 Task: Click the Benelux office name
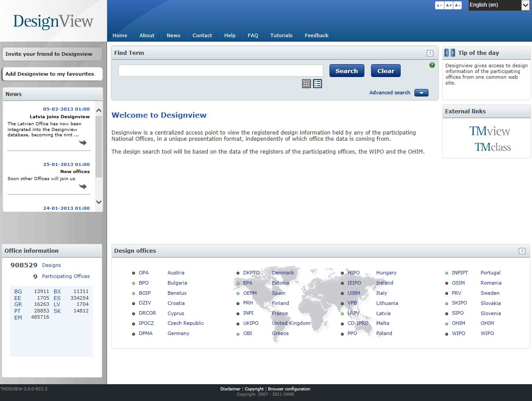pyautogui.click(x=177, y=293)
